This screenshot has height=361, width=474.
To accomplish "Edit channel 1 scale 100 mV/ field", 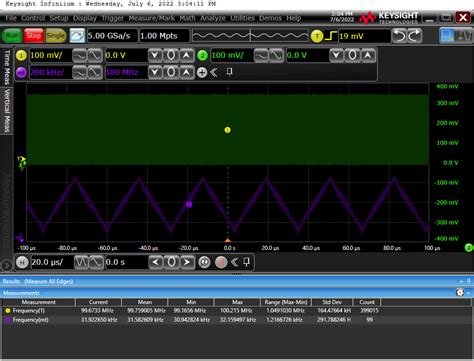I will click(50, 55).
